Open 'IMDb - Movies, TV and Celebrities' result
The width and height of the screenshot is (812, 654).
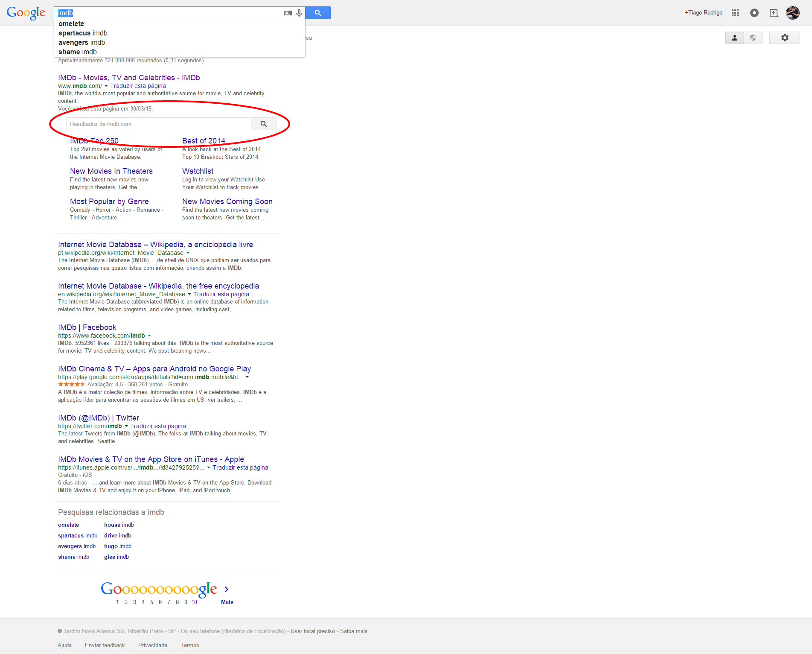coord(129,78)
